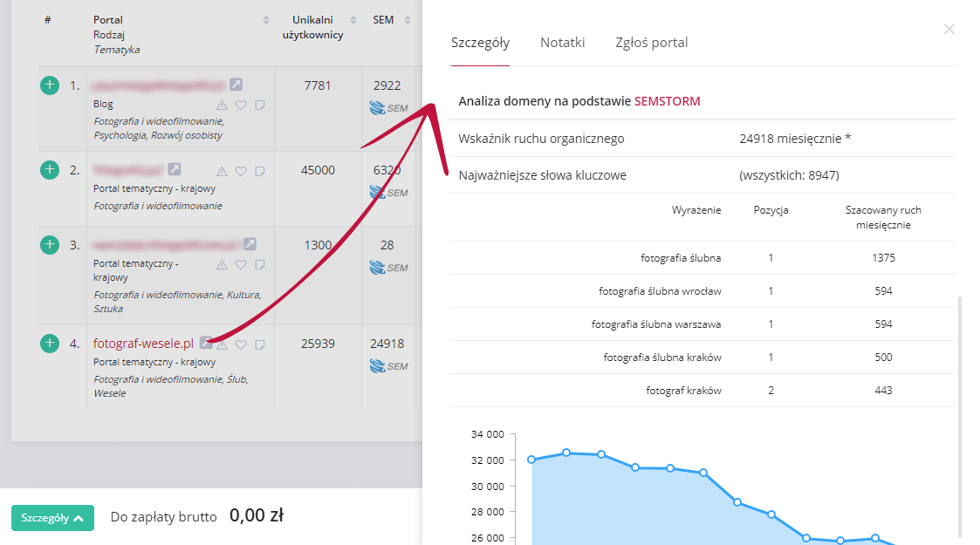Open external link icon for portal 1

[x=236, y=85]
